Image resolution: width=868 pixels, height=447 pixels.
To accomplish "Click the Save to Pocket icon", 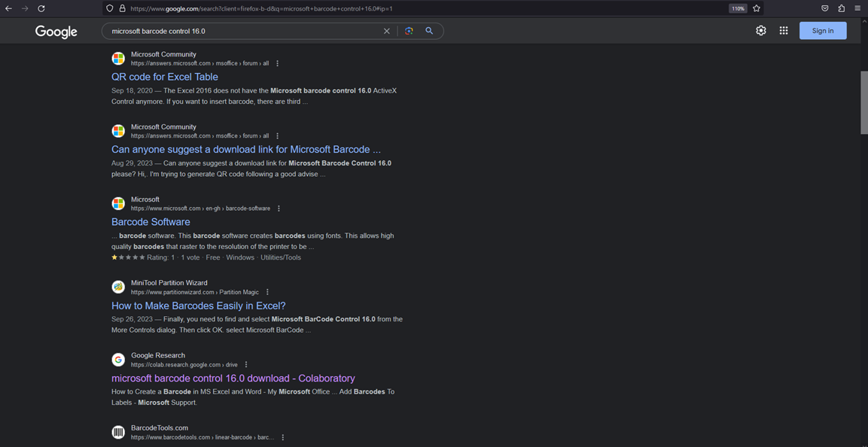I will (825, 8).
